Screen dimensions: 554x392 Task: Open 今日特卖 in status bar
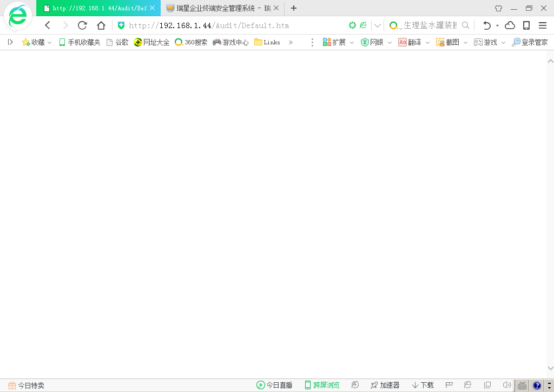[26, 386]
